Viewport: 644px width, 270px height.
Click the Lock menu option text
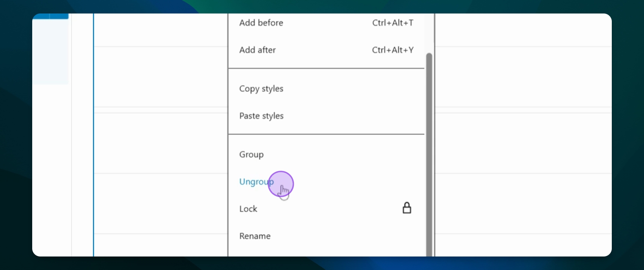coord(248,209)
